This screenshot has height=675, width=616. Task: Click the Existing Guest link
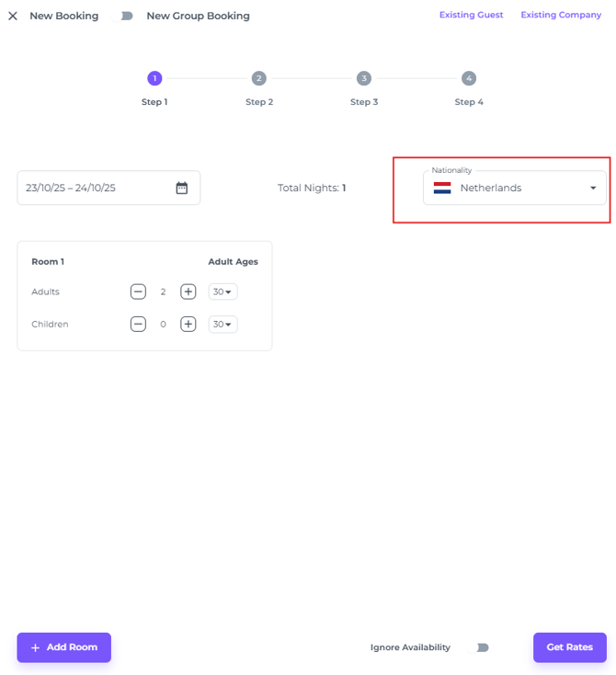coord(471,15)
